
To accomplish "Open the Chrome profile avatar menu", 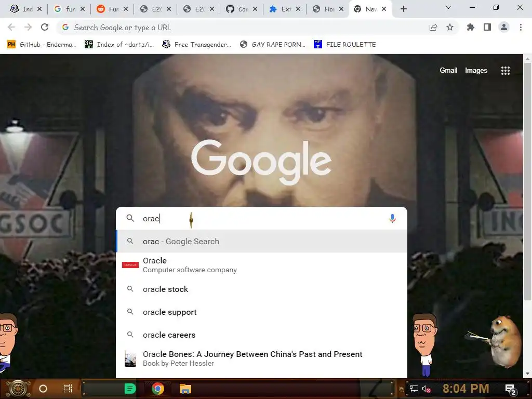I will 504,27.
